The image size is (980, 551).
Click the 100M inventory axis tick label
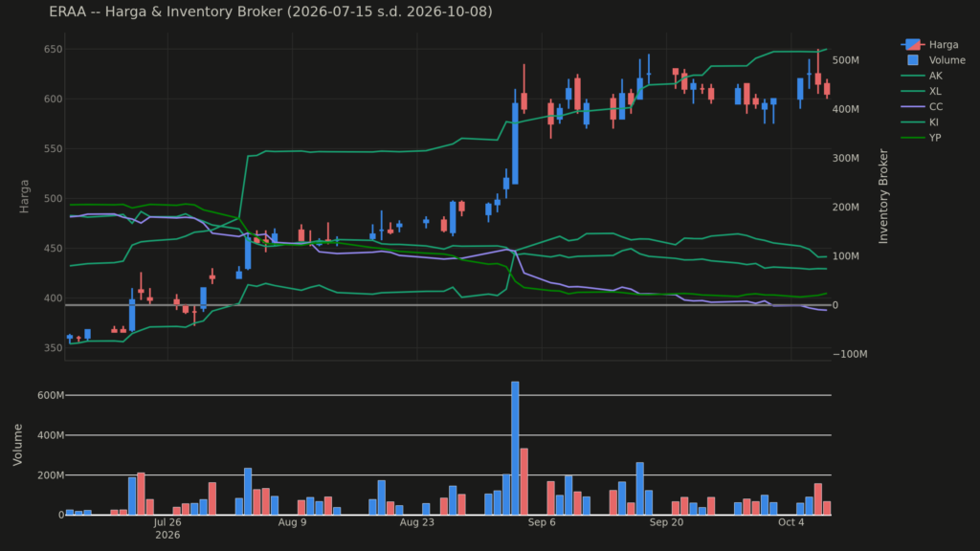tap(846, 256)
